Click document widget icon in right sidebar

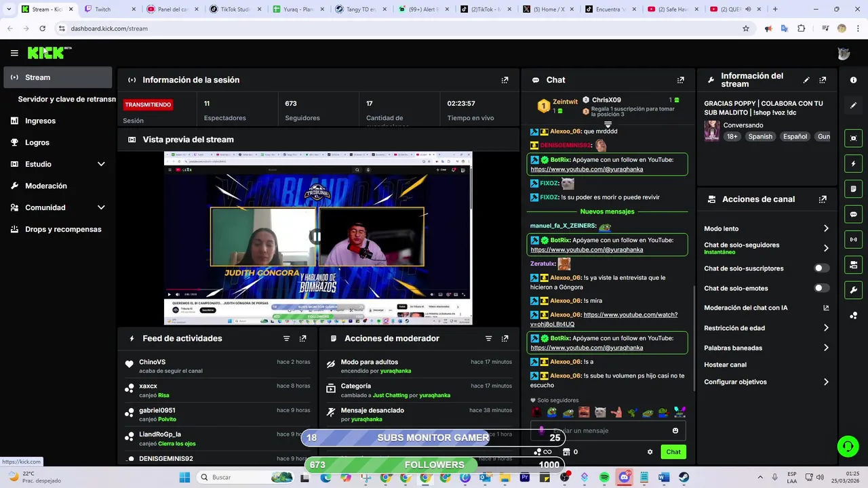tap(853, 189)
